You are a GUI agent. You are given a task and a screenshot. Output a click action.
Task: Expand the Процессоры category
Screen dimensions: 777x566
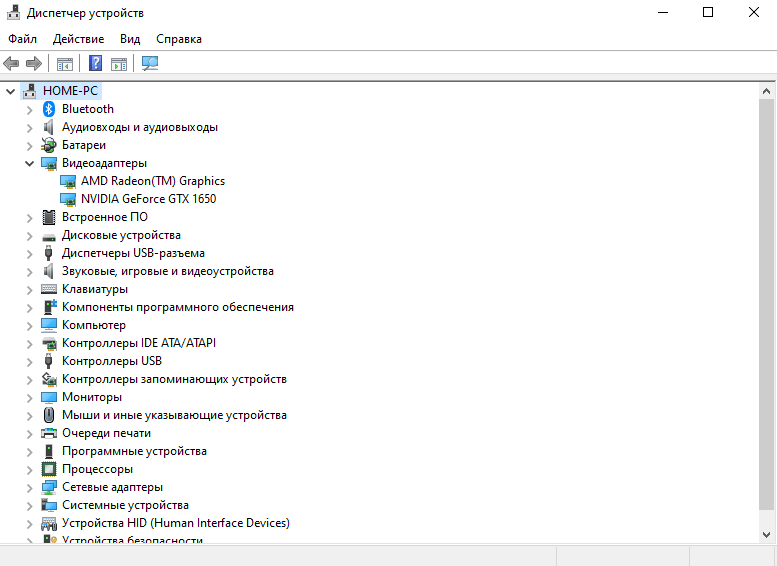[30, 470]
